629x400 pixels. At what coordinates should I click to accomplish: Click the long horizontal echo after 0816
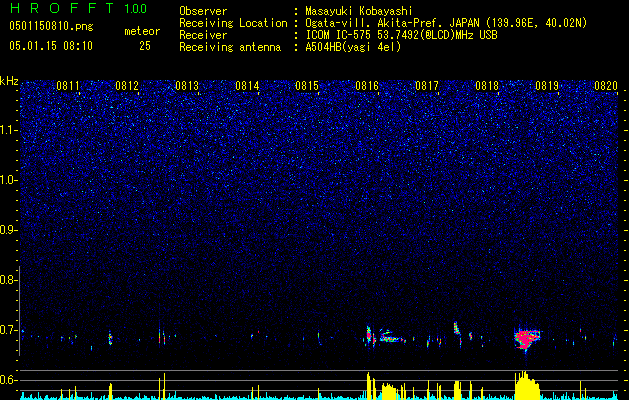[392, 337]
